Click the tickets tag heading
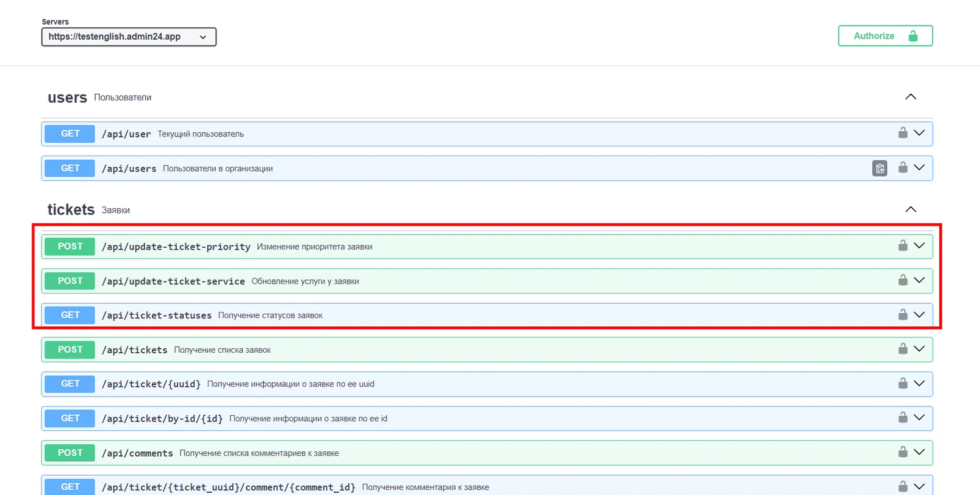 click(x=71, y=209)
